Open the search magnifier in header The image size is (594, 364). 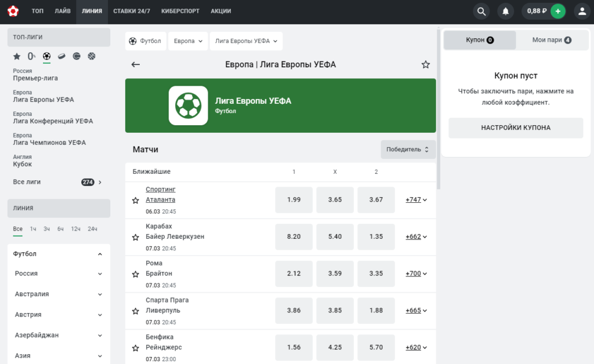[x=481, y=12]
